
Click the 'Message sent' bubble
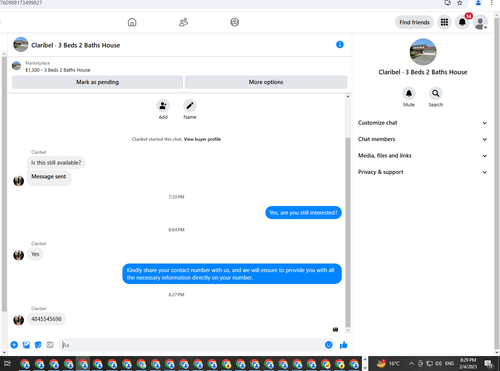tap(49, 177)
